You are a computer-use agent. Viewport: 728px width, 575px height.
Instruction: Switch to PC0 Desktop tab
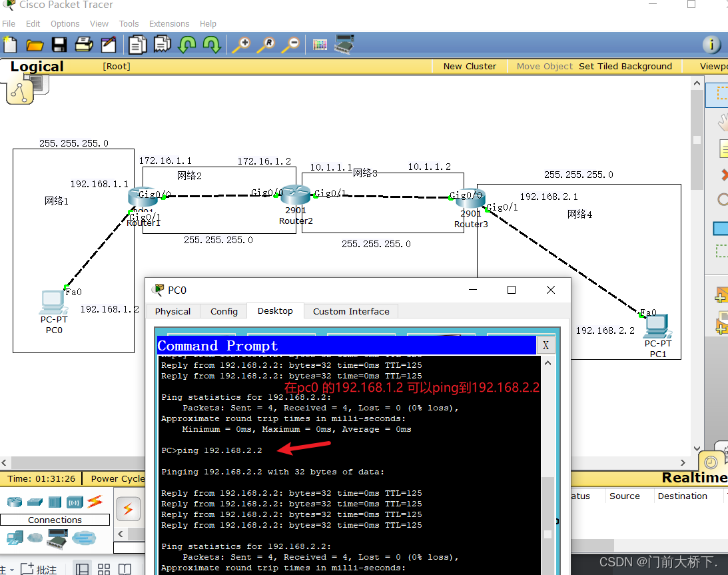click(x=275, y=310)
